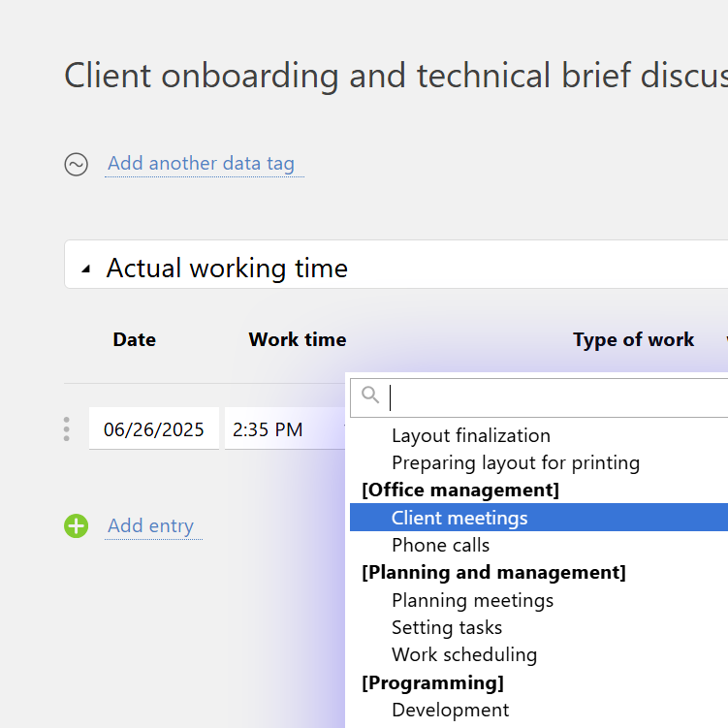Click the date field 06/26/2025

[x=154, y=429]
